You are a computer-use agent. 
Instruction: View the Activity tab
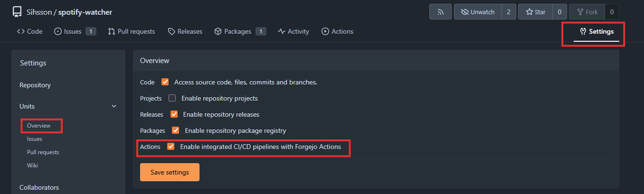[x=294, y=31]
